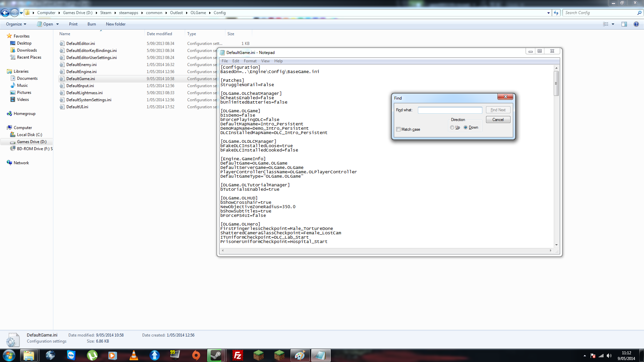Click the Find what text field
This screenshot has width=644, height=362.
coord(449,110)
